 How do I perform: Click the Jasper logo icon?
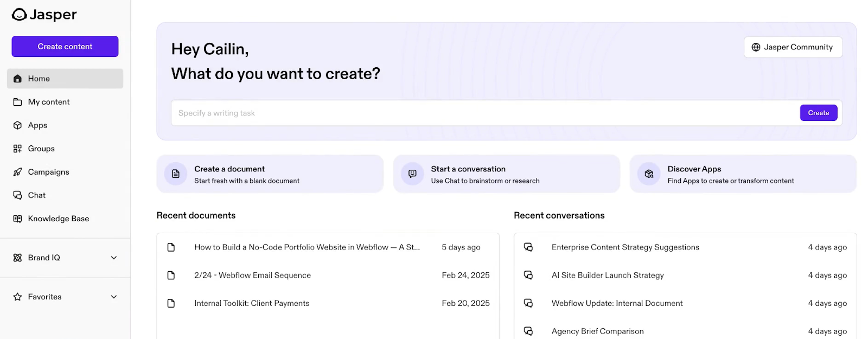tap(19, 15)
